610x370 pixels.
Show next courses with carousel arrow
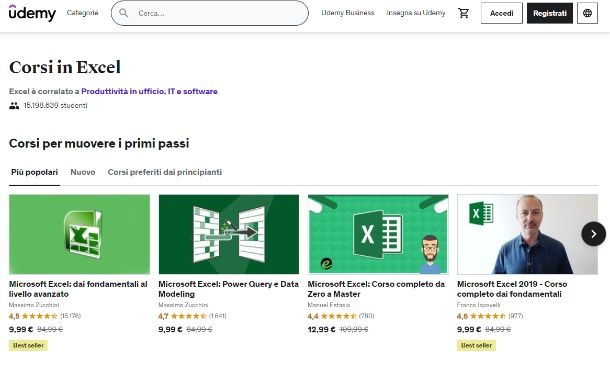[593, 234]
